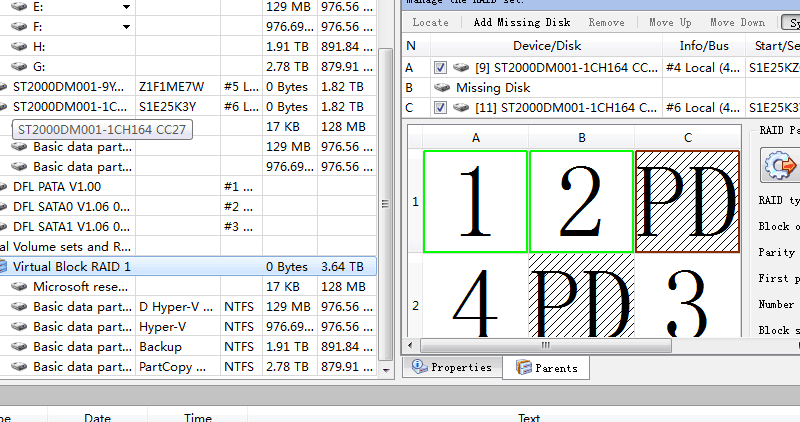Click disk icon of Backup partition row

point(20,347)
